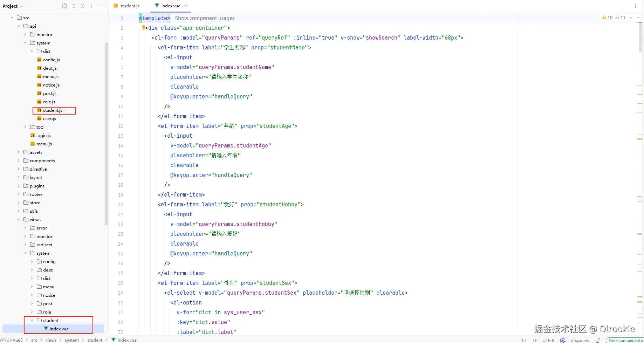Select the dept folder under views system

coord(45,270)
